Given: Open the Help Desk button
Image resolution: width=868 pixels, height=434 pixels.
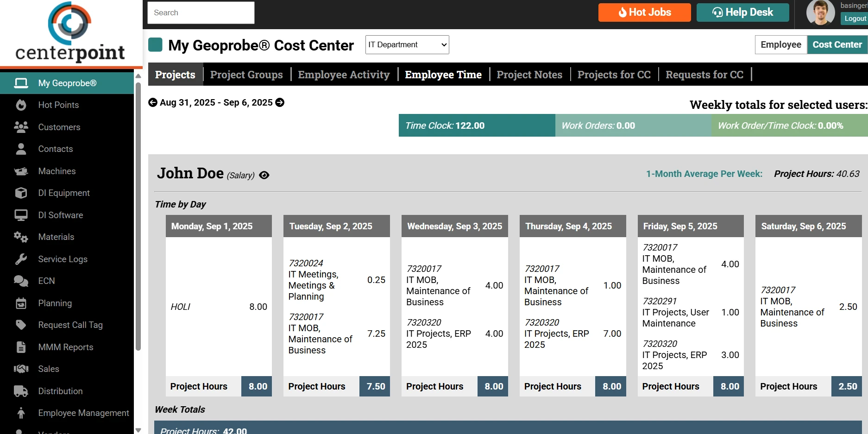Looking at the screenshot, I should tap(742, 13).
